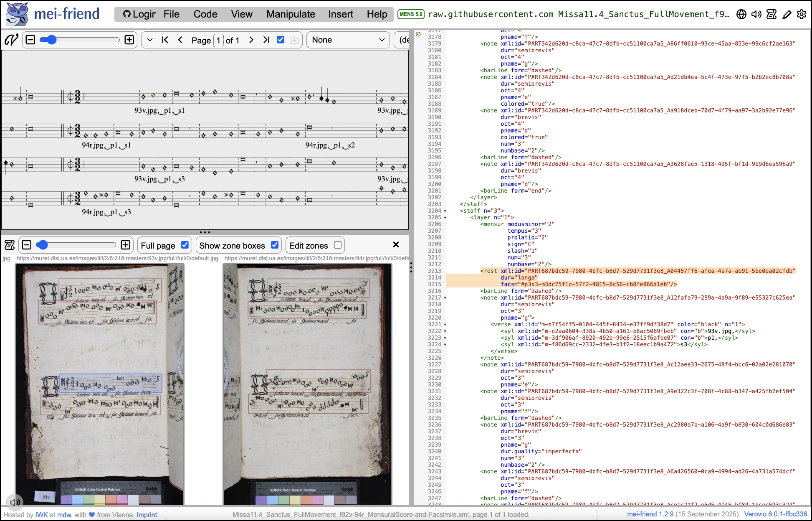Zoom in facsimile with plus icon
This screenshot has width=812, height=521.
click(x=126, y=245)
